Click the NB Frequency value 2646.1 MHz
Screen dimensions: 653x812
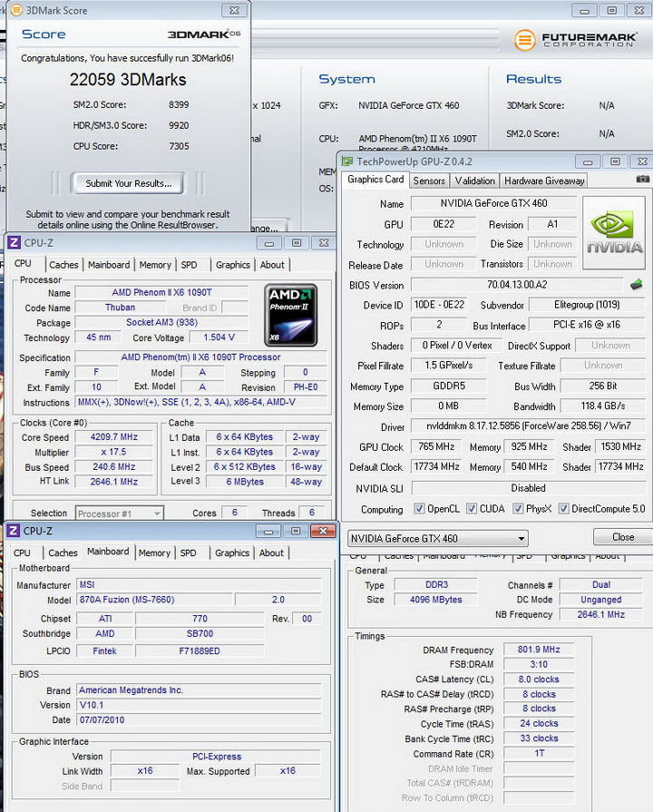tap(600, 615)
